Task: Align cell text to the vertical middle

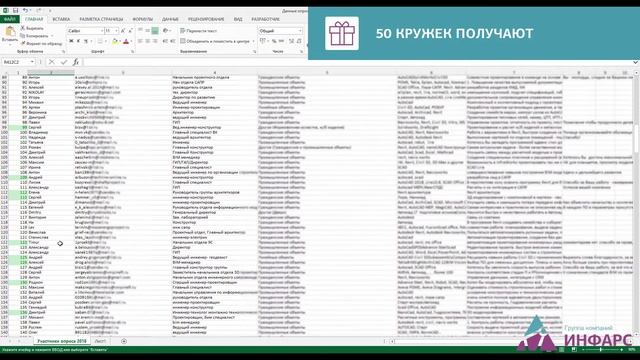Action: tap(147, 31)
